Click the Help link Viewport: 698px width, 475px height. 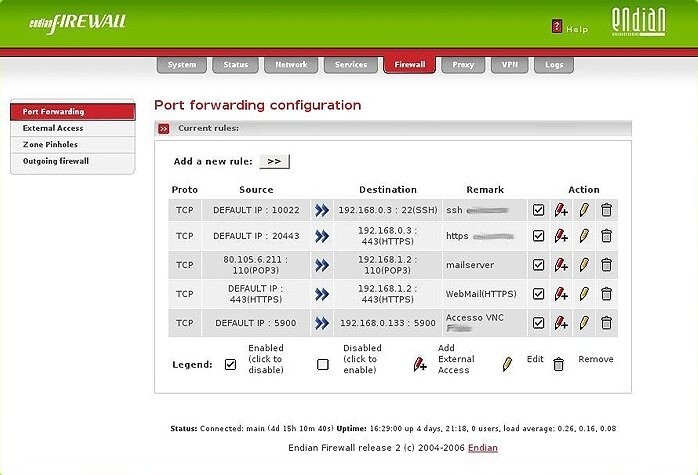pos(577,29)
